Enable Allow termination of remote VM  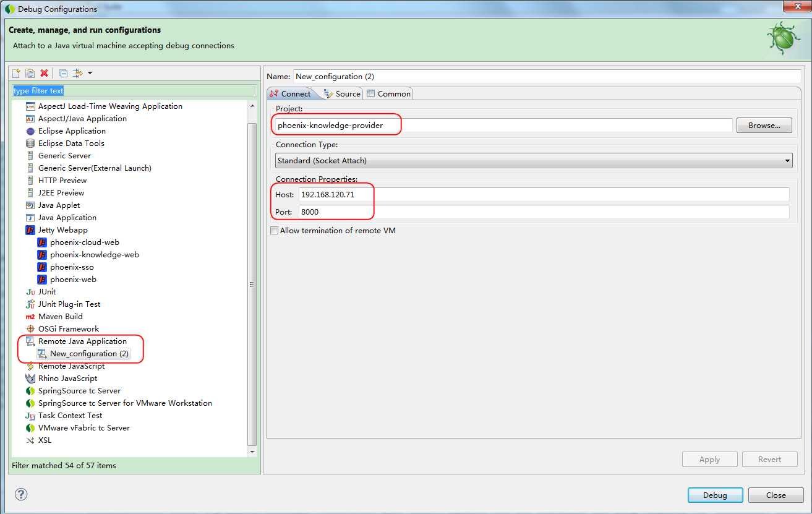click(274, 231)
